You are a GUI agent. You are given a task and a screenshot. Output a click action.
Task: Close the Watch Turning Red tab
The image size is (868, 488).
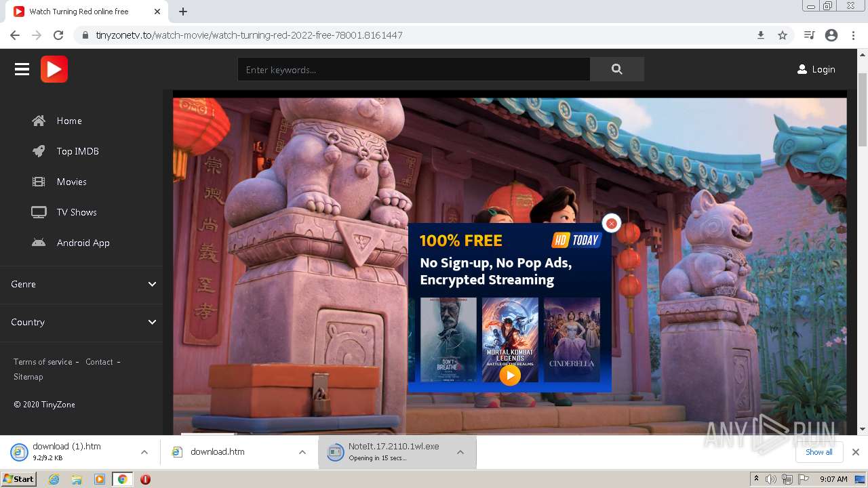(157, 12)
